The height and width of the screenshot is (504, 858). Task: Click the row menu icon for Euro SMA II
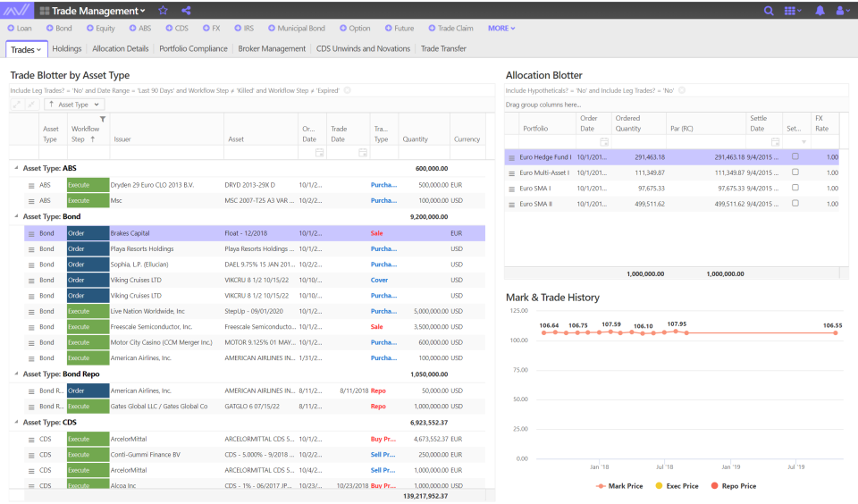pyautogui.click(x=511, y=205)
